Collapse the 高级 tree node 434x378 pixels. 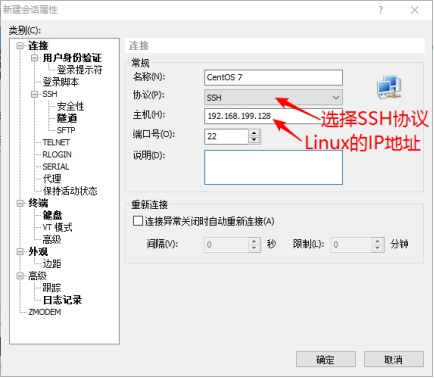pos(21,276)
